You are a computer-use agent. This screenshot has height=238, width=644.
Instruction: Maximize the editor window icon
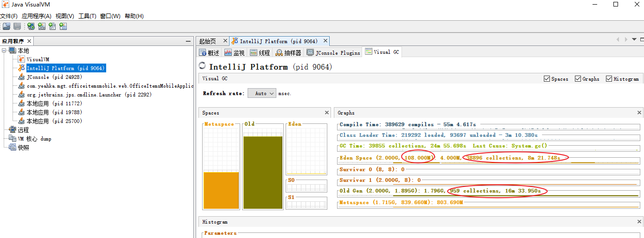[x=641, y=40]
